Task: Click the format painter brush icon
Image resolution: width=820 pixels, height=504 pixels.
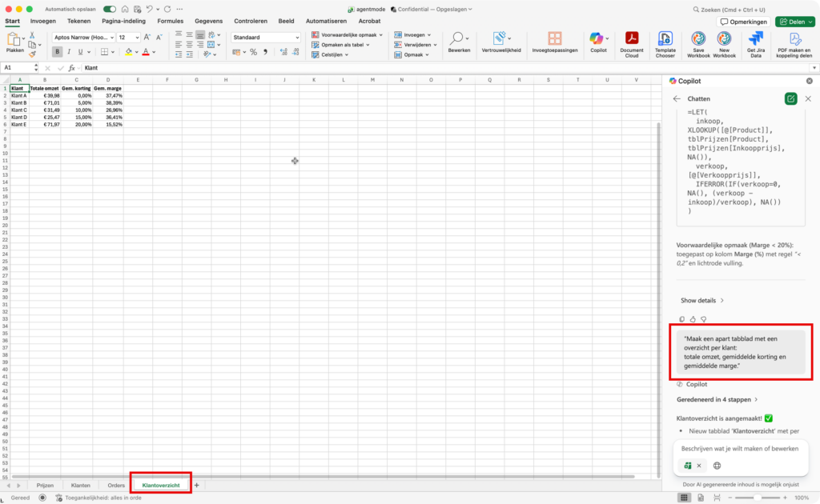Action: tap(32, 54)
